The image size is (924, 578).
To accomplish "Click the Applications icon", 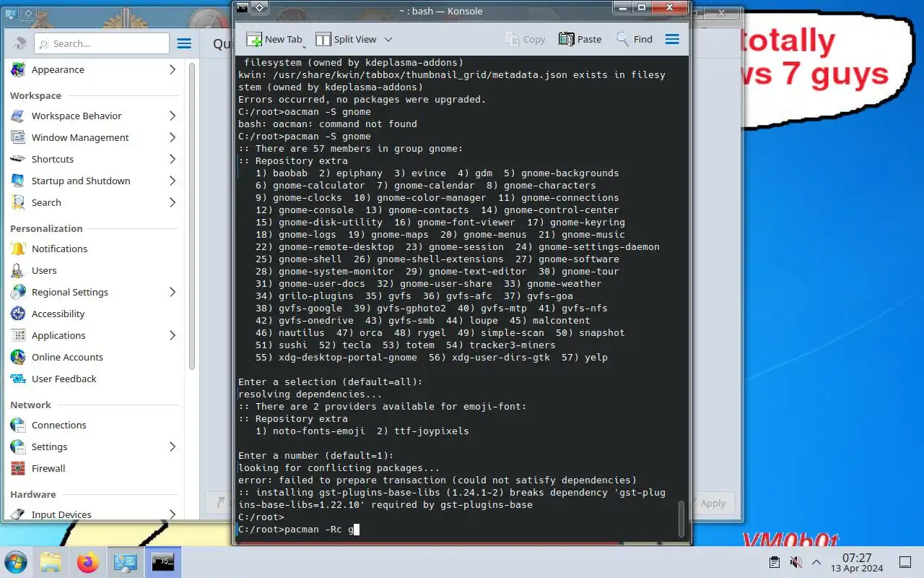I will [18, 335].
